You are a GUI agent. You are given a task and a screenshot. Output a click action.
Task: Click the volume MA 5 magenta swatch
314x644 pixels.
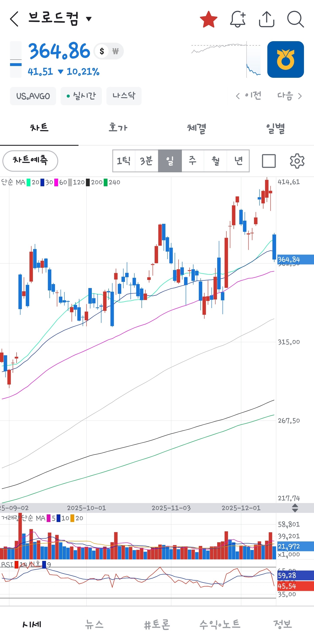pos(49,518)
